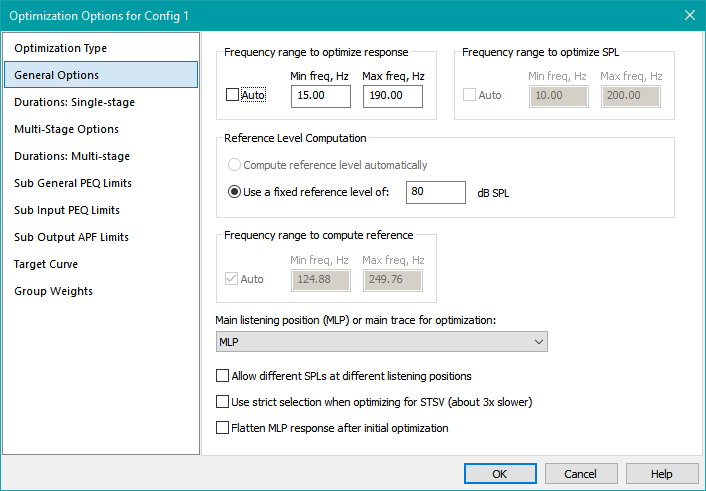Open the MLP main trace dropdown
This screenshot has width=706, height=491.
coord(382,342)
